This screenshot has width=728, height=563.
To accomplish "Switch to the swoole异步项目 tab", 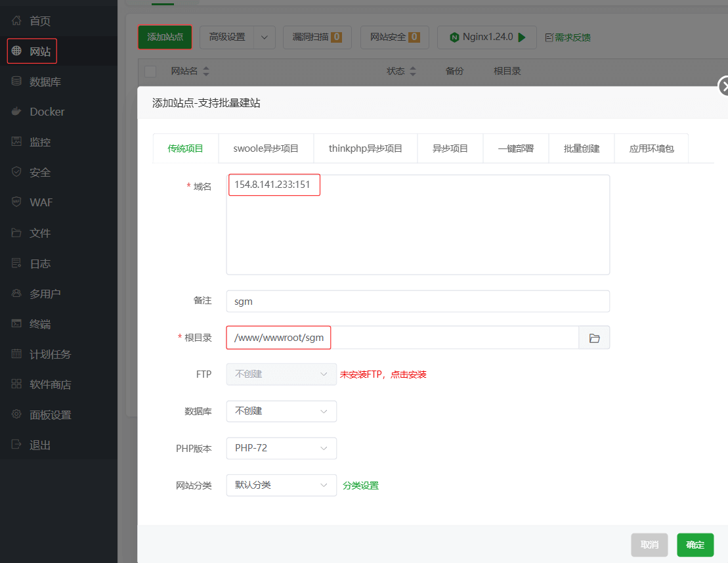I will point(266,148).
